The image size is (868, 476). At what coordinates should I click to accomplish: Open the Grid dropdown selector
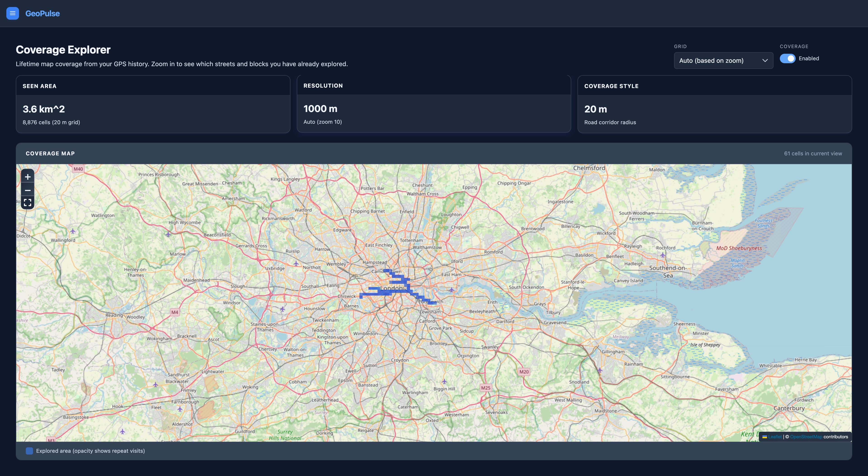tap(723, 61)
